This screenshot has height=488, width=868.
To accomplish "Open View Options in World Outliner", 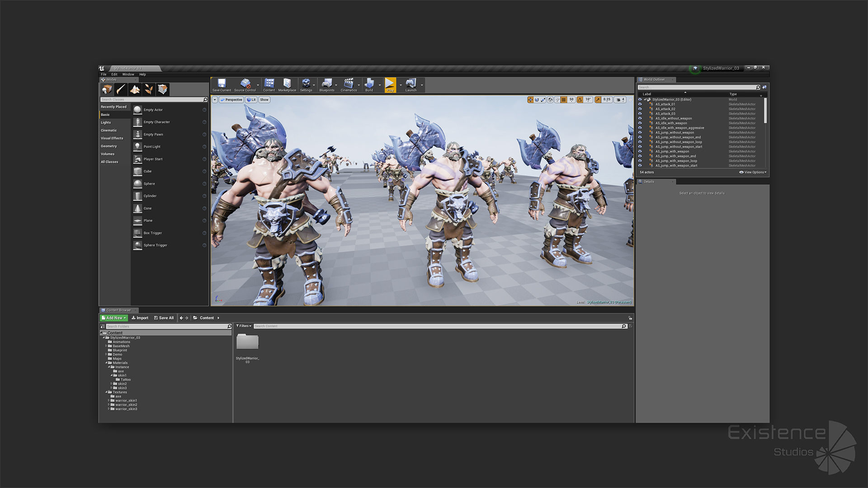I will [753, 172].
